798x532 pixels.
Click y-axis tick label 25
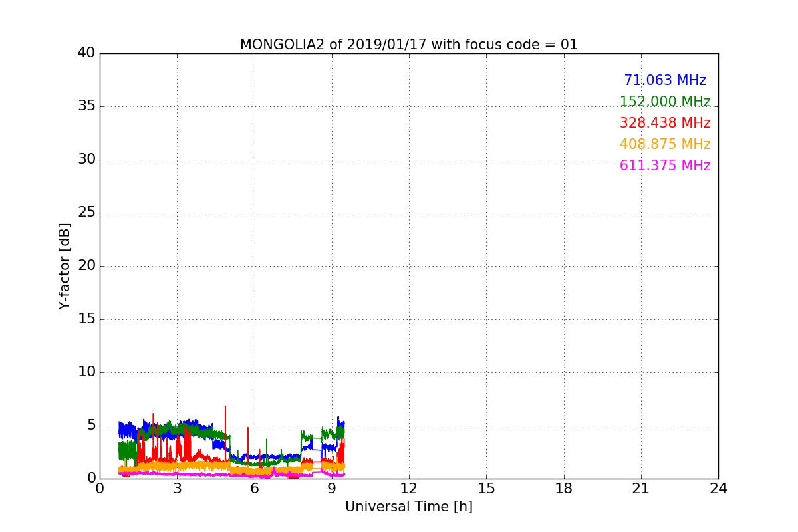86,213
